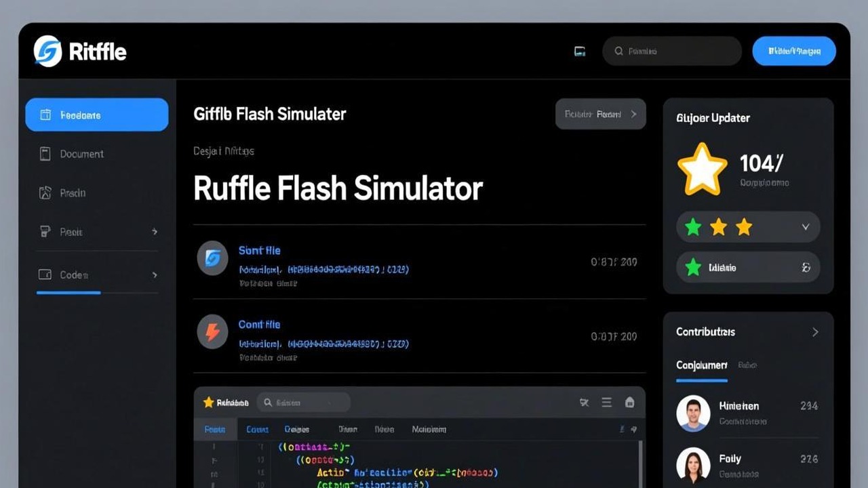Viewport: 868px width, 488px height.
Task: Click the calendar icon on the highlighted sidebar item
Action: pyautogui.click(x=45, y=115)
